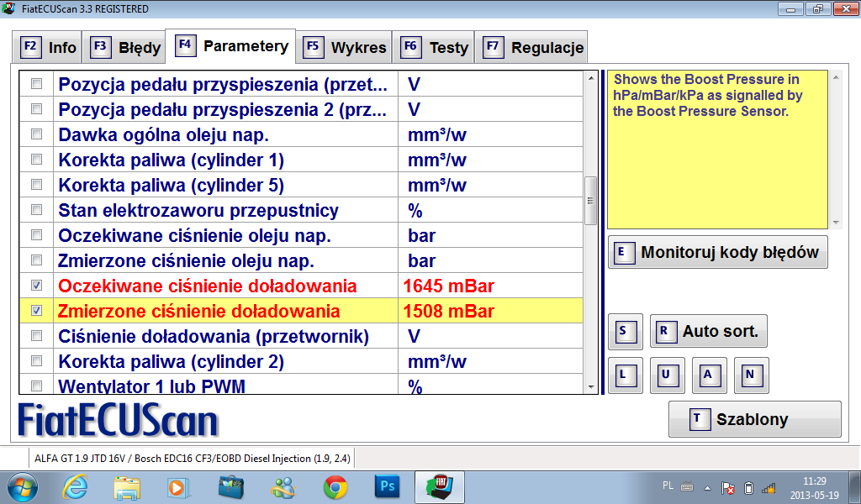The width and height of the screenshot is (861, 504).
Task: Click scroll up arrow of parameter list
Action: tap(591, 78)
